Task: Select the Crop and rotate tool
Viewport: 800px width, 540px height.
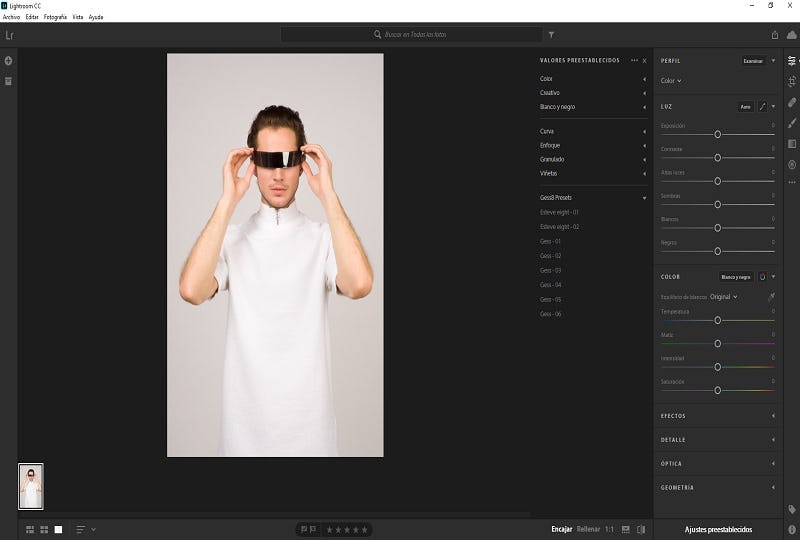Action: pos(792,81)
